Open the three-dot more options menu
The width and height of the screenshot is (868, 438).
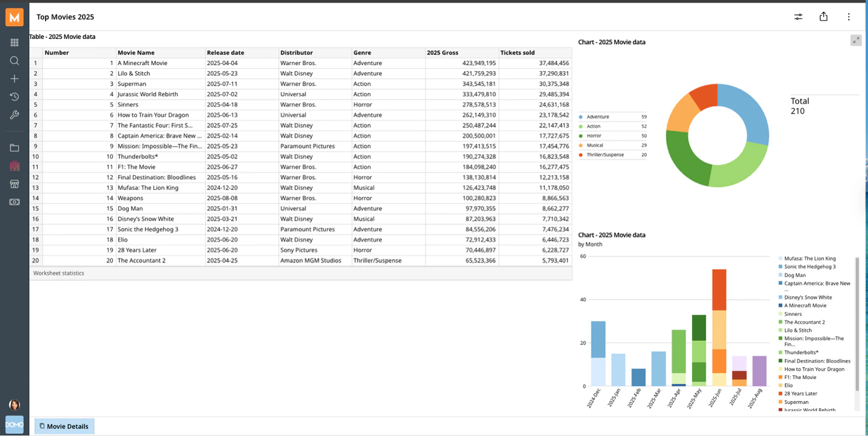click(x=849, y=17)
